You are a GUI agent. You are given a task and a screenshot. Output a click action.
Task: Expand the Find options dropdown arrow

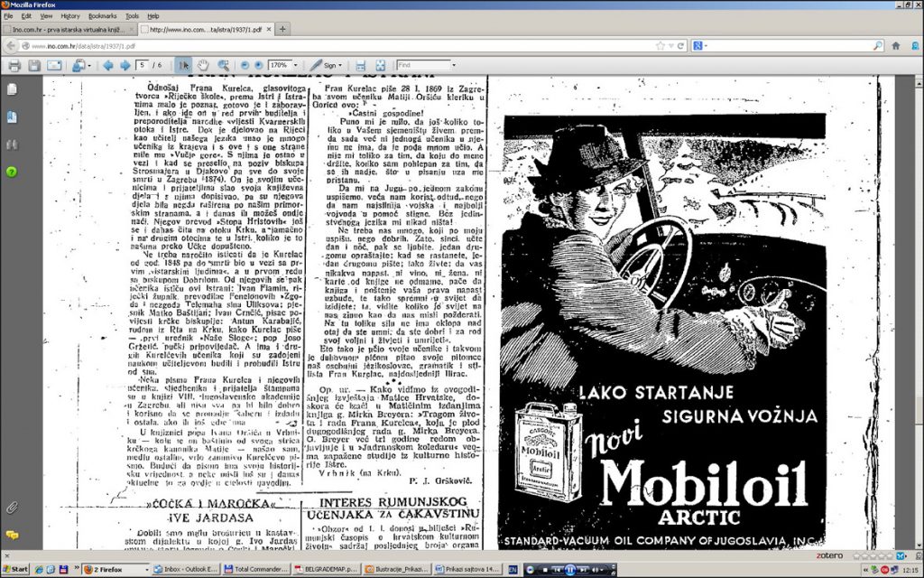point(453,65)
